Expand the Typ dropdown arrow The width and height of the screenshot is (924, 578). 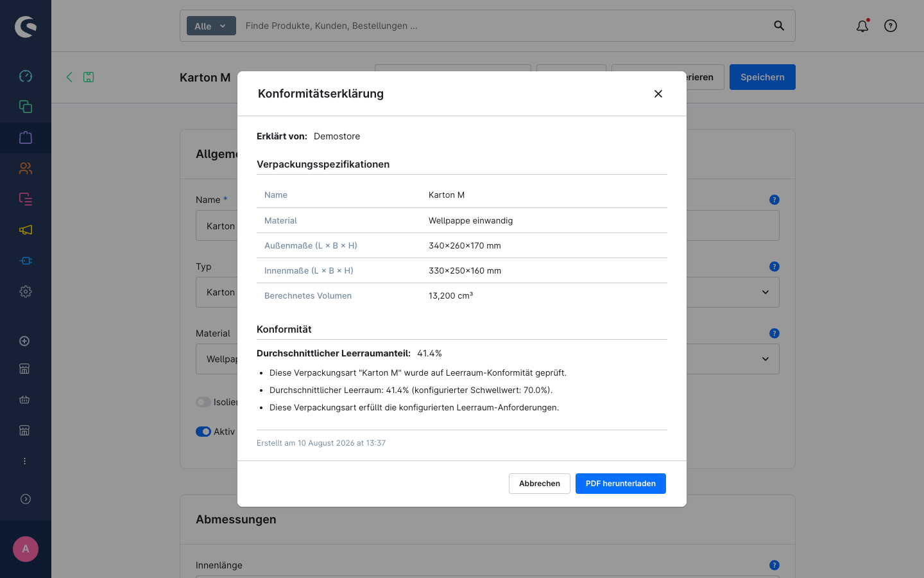(766, 292)
